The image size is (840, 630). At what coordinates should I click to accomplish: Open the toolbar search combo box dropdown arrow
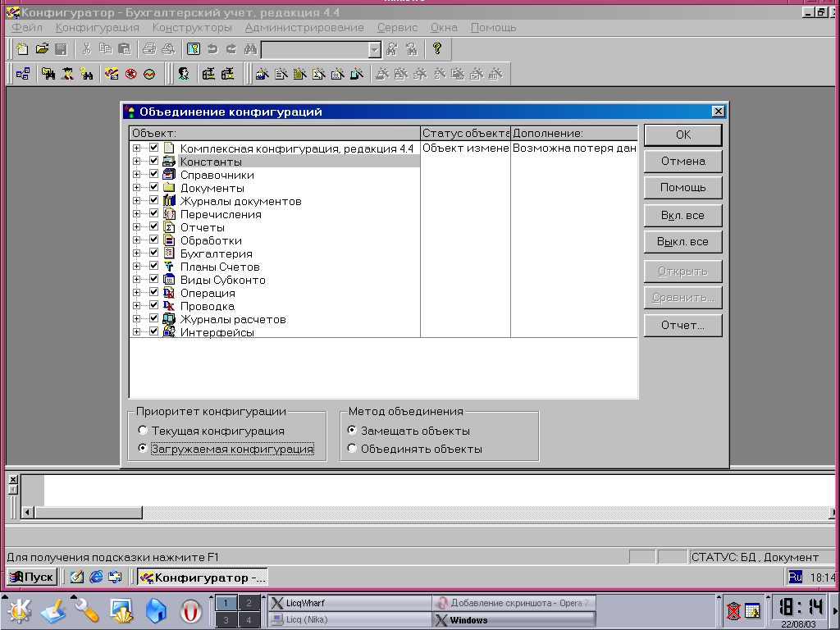tap(374, 50)
